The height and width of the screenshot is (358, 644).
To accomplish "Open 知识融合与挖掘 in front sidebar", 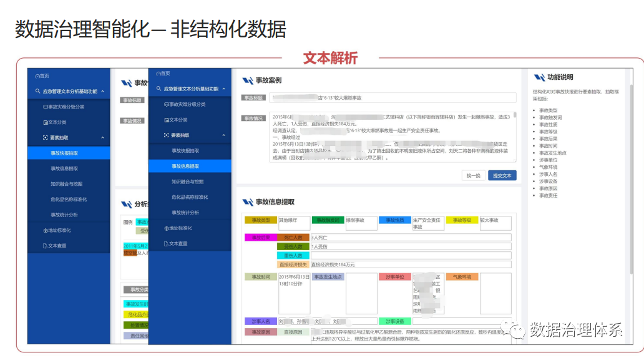I will (188, 181).
